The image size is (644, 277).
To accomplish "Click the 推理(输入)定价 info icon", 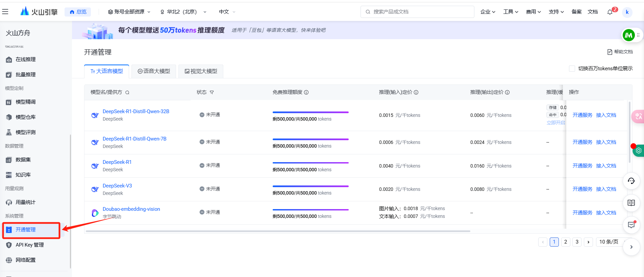I will 416,92.
